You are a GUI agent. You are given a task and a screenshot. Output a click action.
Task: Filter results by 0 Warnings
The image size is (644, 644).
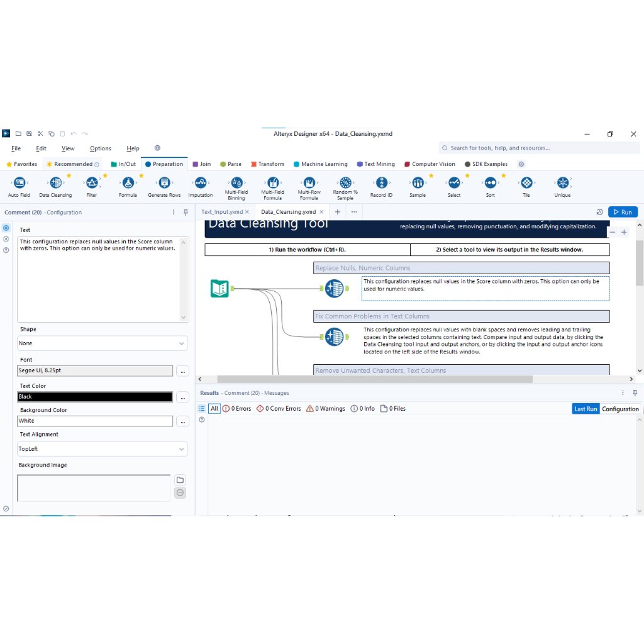pos(326,409)
